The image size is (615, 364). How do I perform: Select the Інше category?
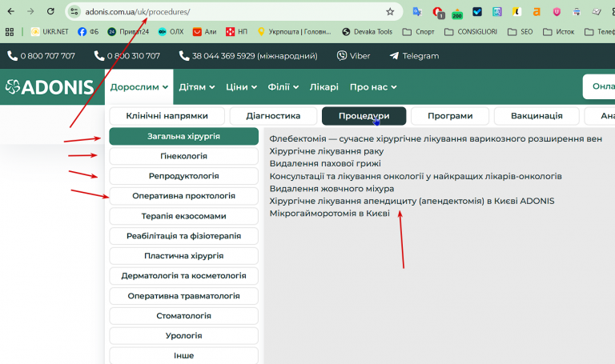click(183, 356)
